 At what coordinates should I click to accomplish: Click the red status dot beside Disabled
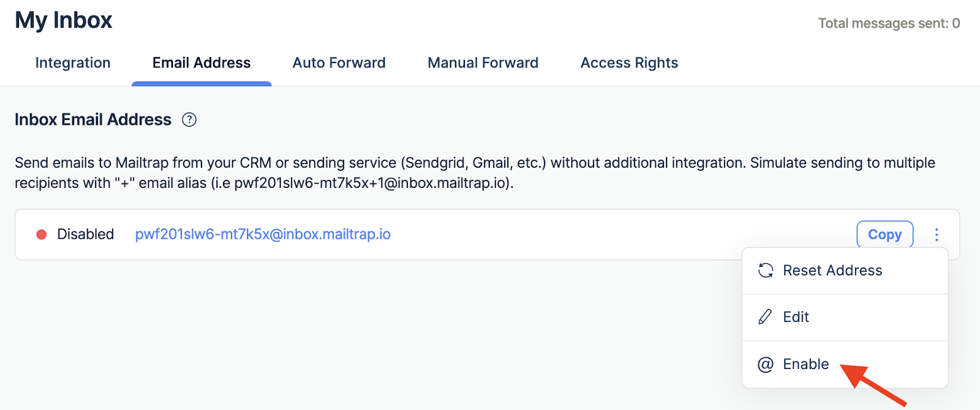(41, 234)
